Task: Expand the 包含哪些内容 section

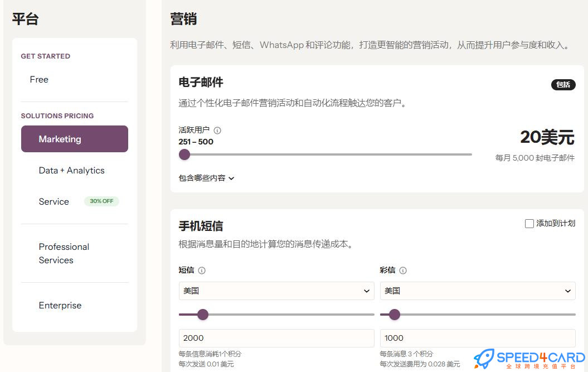Action: pos(206,178)
